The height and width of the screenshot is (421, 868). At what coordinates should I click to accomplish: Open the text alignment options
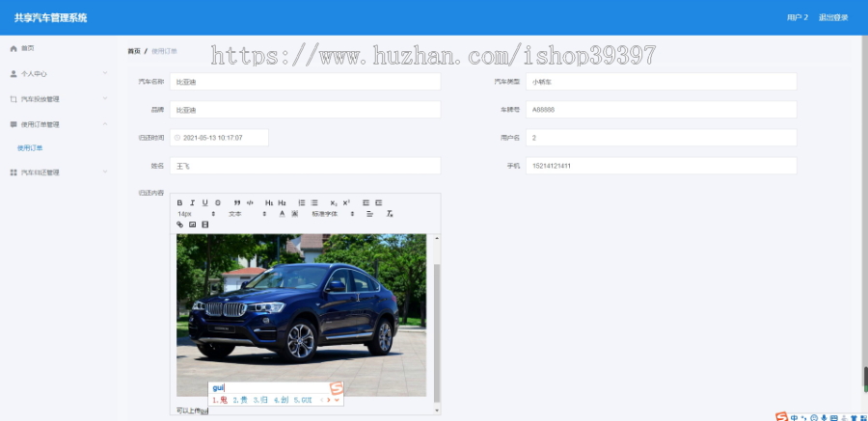[369, 214]
